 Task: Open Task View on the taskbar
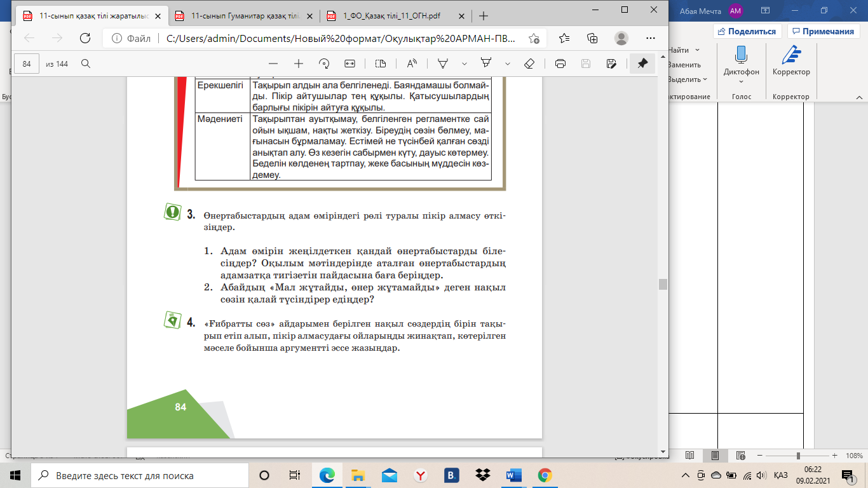pyautogui.click(x=294, y=475)
